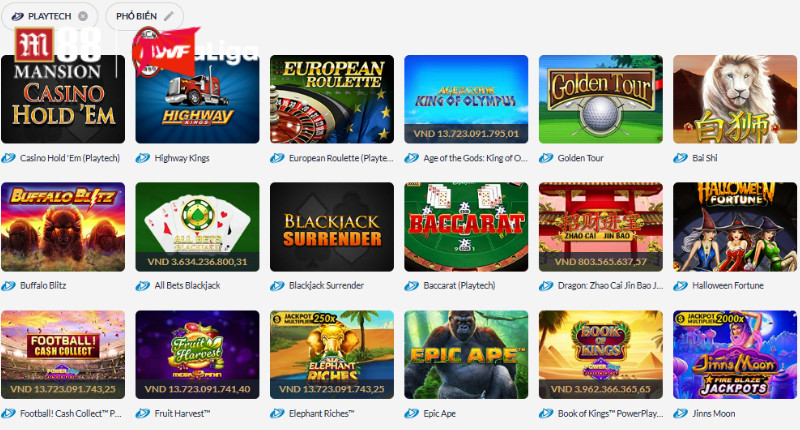Click the Playtech icon beside Bai Shi
The width and height of the screenshot is (800, 430).
click(x=680, y=158)
